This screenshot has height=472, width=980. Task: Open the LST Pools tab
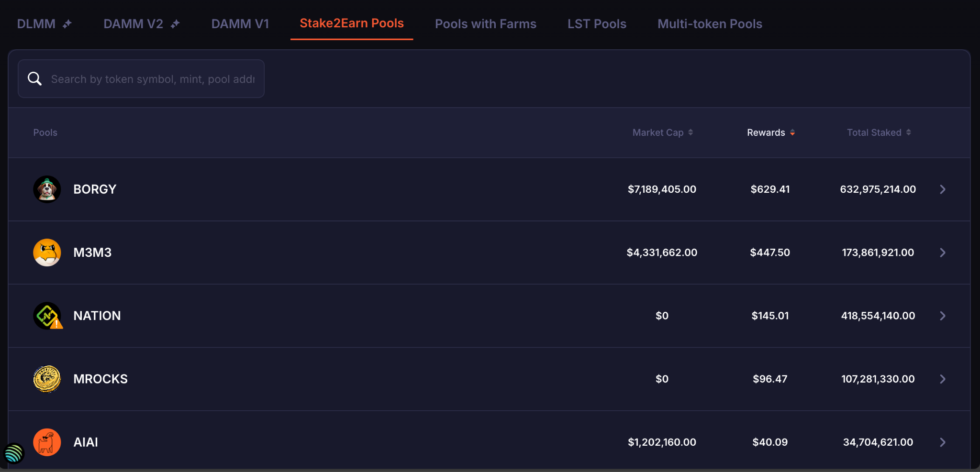coord(597,24)
